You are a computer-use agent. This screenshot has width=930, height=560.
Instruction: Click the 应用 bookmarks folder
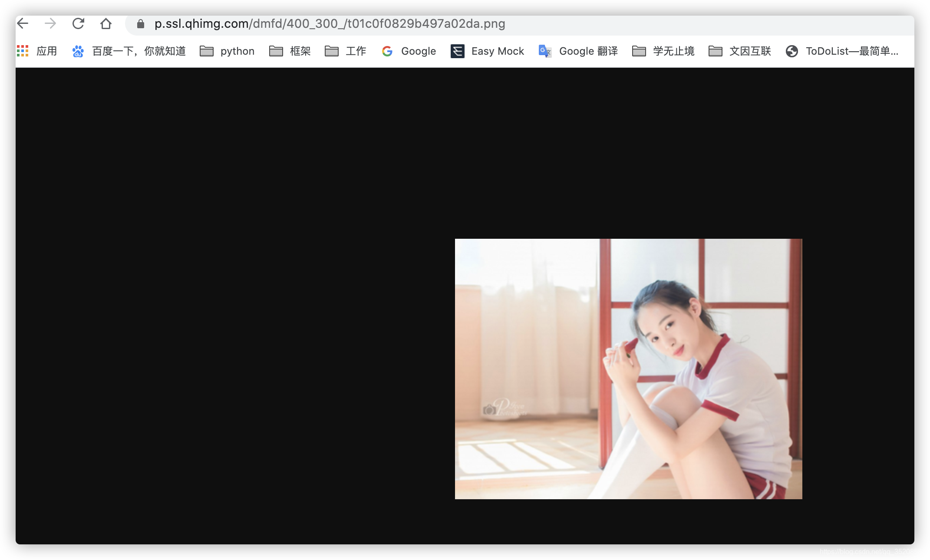[35, 52]
